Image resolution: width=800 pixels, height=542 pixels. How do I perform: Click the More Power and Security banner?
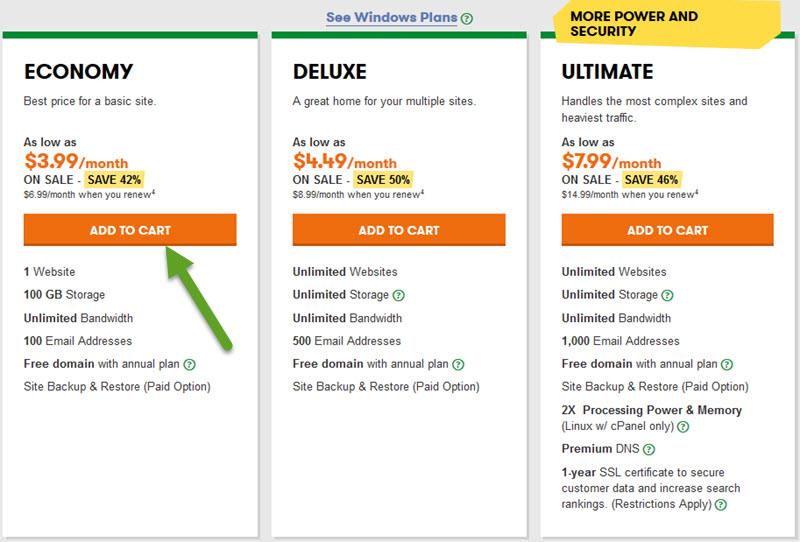[667, 24]
